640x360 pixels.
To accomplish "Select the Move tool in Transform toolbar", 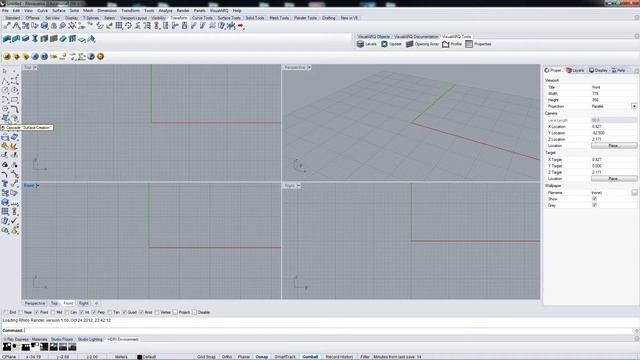I will pos(7,26).
